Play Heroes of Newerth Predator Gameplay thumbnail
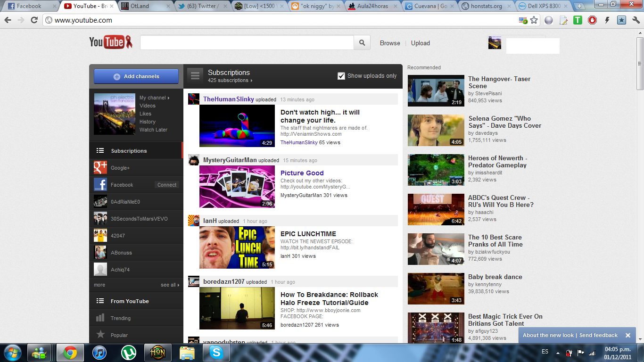Screen dimensions: 644x362 (x=436, y=170)
